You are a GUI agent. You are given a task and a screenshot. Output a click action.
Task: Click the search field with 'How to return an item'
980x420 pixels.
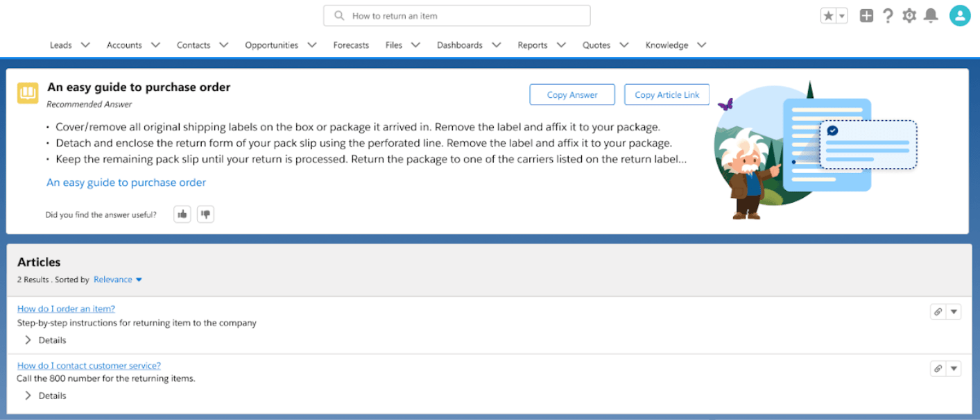[456, 16]
